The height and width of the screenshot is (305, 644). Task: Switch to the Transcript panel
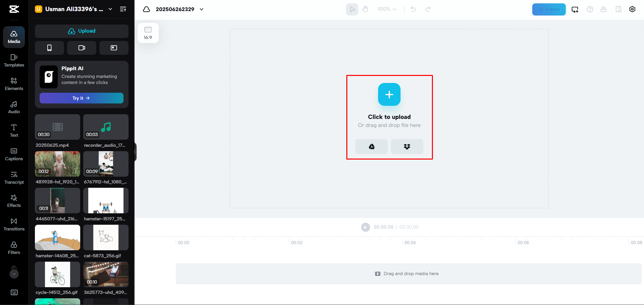coord(14,177)
